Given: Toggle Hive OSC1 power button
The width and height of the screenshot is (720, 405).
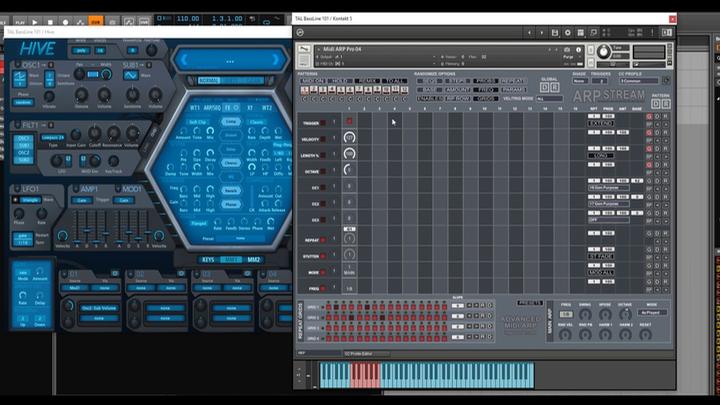Looking at the screenshot, I should point(17,65).
